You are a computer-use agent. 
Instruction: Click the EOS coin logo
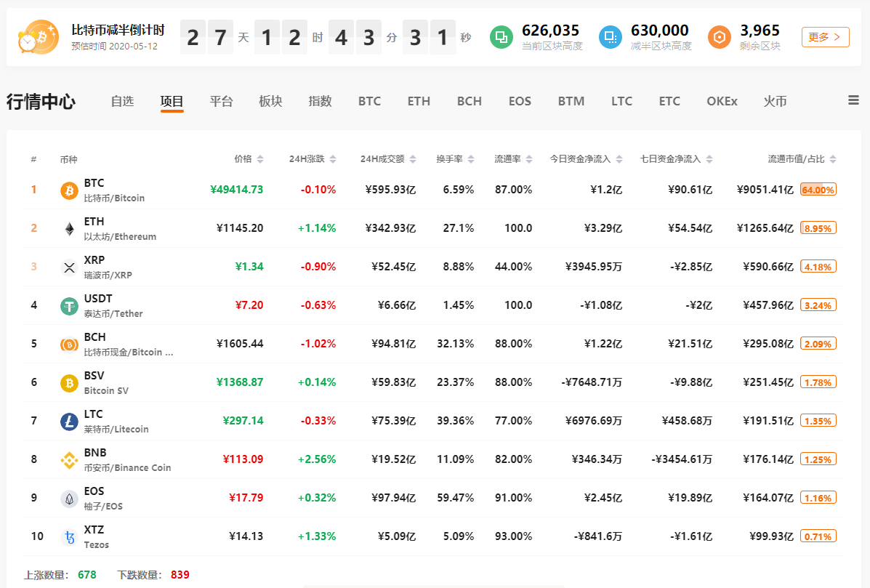coord(69,499)
